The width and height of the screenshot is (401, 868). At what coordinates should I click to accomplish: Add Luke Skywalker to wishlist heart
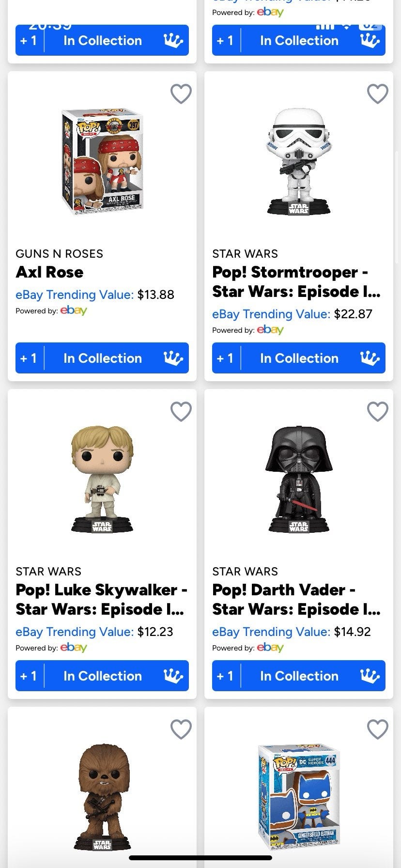point(181,412)
